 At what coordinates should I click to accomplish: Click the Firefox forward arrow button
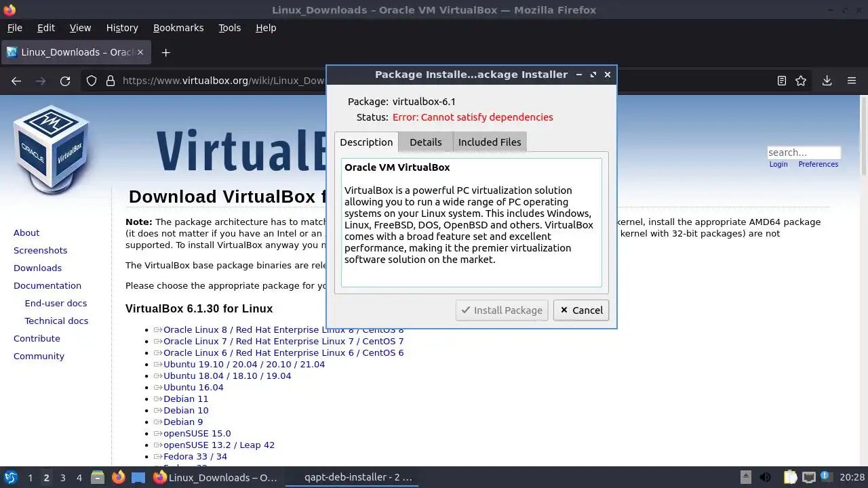[x=41, y=81]
